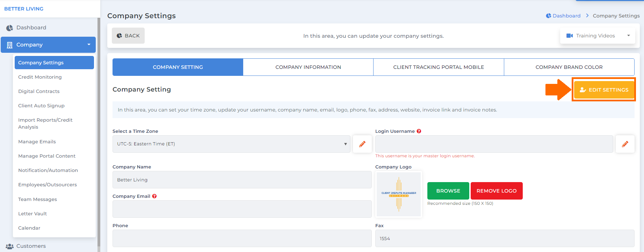Click "Recommended size (150 X 150)" text
This screenshot has height=252, width=644.
coord(460,203)
